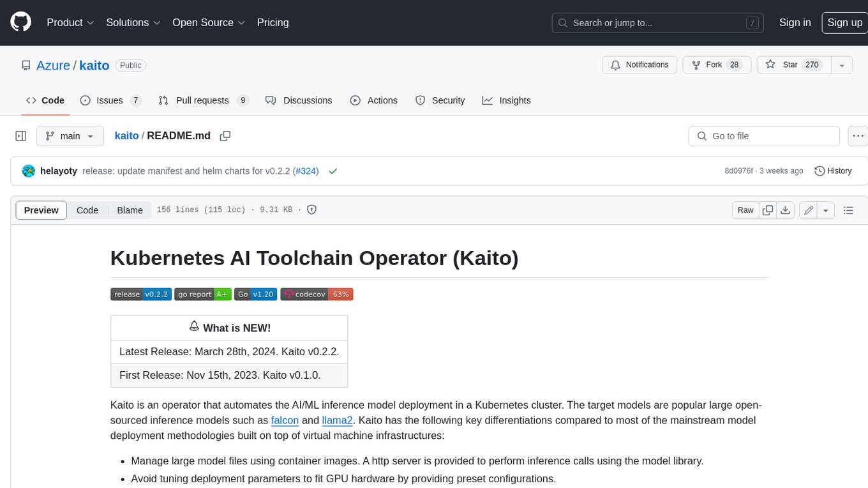This screenshot has height=488, width=868.
Task: Navigate to kaito root in breadcrumb
Action: [126, 136]
